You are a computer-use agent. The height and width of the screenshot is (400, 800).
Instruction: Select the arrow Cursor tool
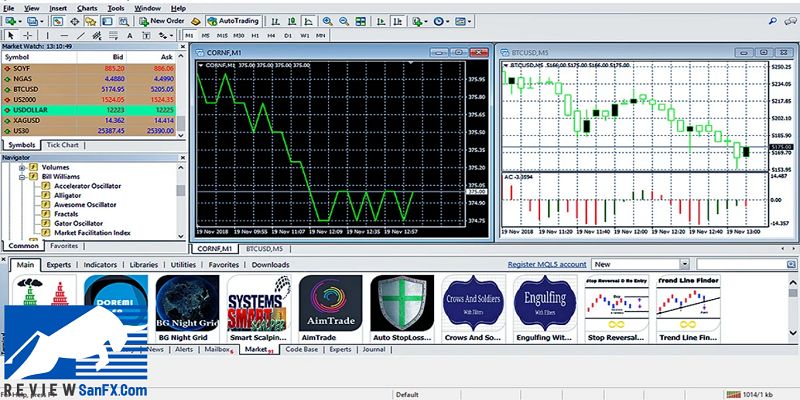coord(11,35)
